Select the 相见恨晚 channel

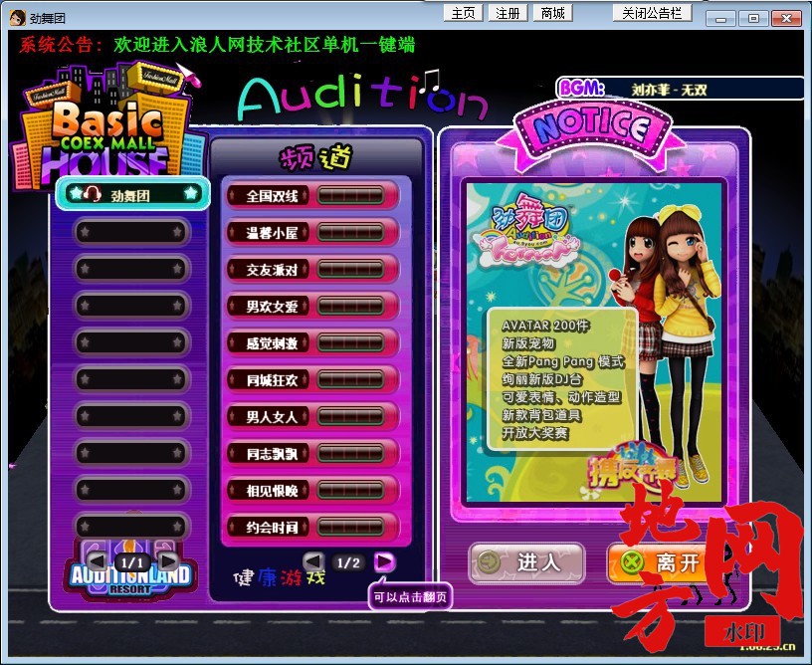pos(312,490)
